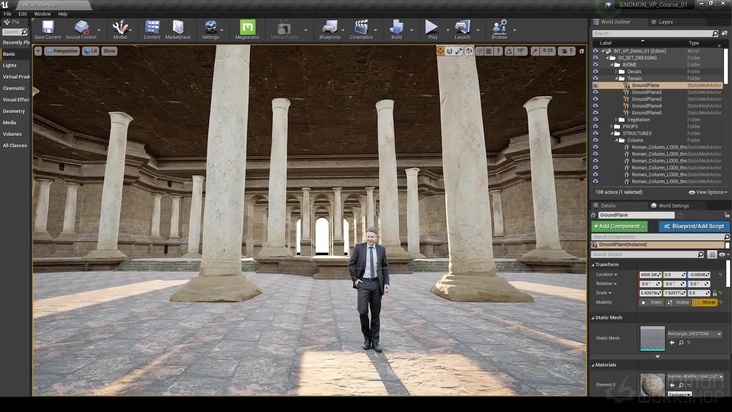Viewport: 732px width, 412px height.
Task: Expand the Decals folder in outliner
Action: [x=616, y=71]
